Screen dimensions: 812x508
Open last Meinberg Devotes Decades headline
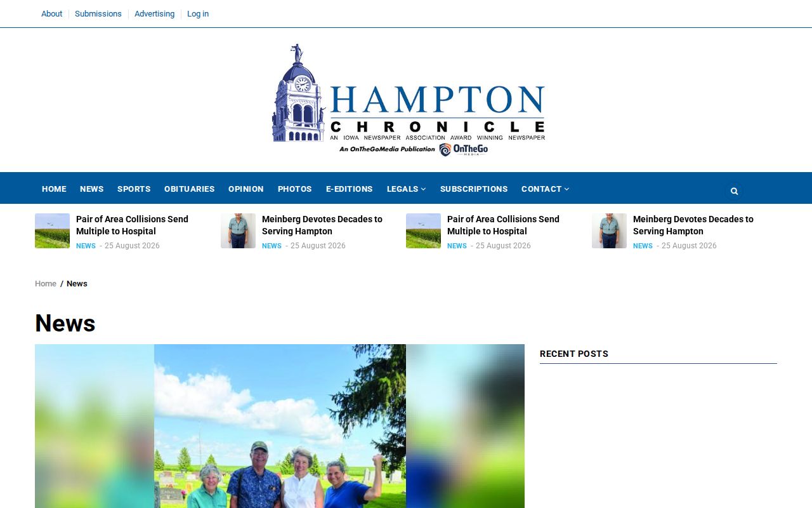[693, 225]
